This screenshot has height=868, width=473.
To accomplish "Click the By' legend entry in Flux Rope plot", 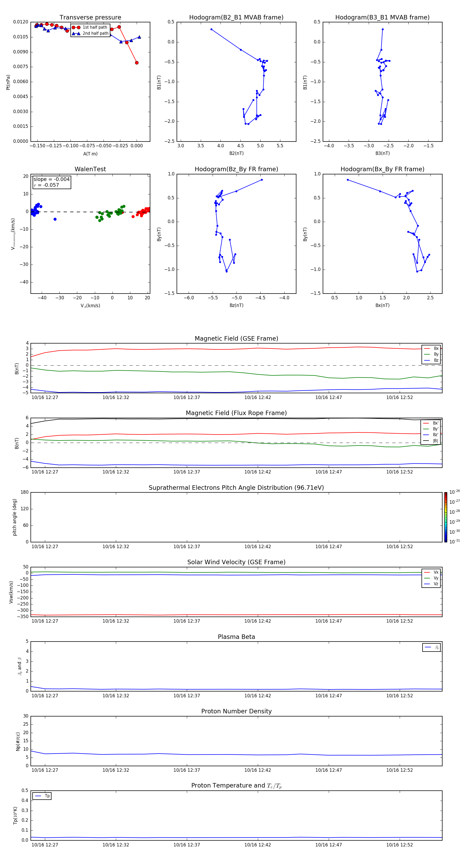I will [x=431, y=429].
